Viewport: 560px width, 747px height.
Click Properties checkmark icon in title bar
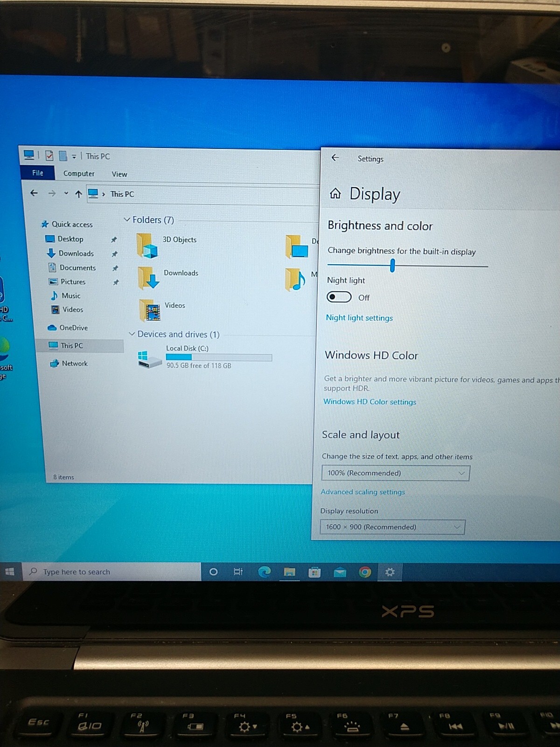coord(49,155)
